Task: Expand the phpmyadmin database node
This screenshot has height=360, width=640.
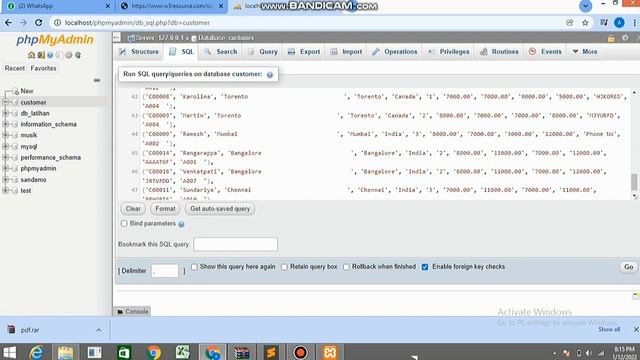Action: click(6, 168)
